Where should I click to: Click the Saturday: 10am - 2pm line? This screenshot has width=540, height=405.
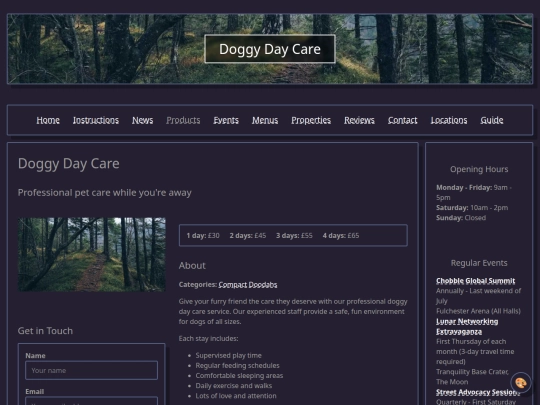pyautogui.click(x=472, y=208)
